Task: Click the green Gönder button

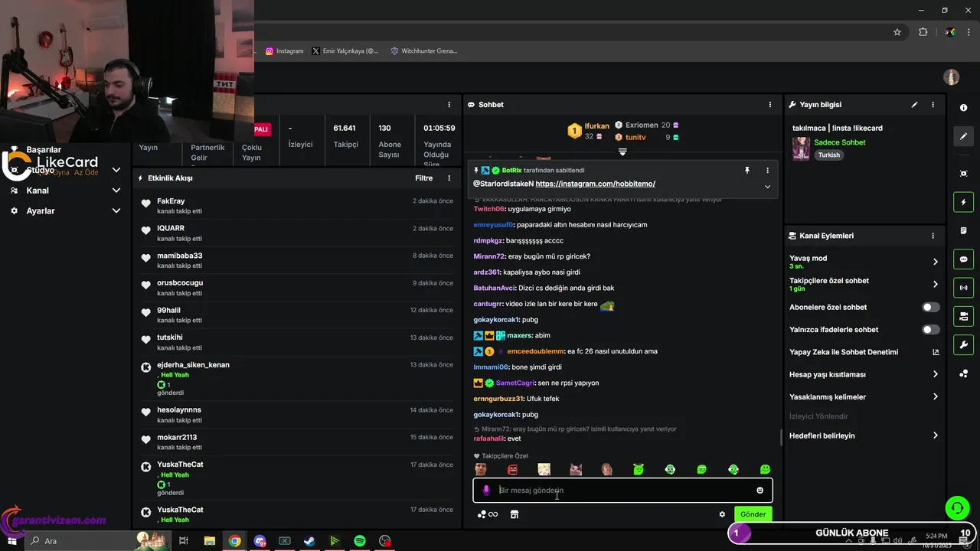Action: 753,514
